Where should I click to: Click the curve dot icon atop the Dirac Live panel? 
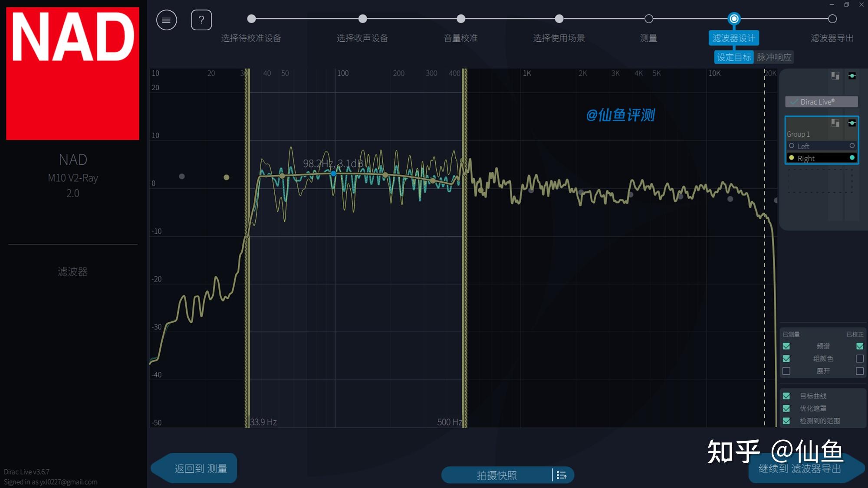pos(852,75)
